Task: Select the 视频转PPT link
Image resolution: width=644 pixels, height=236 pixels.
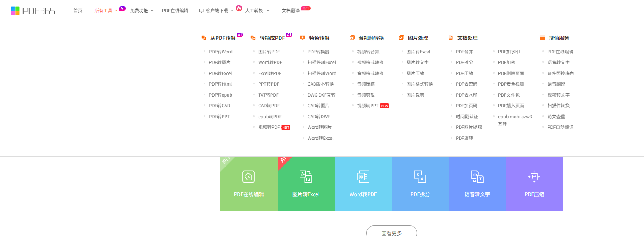Action: 368,106
